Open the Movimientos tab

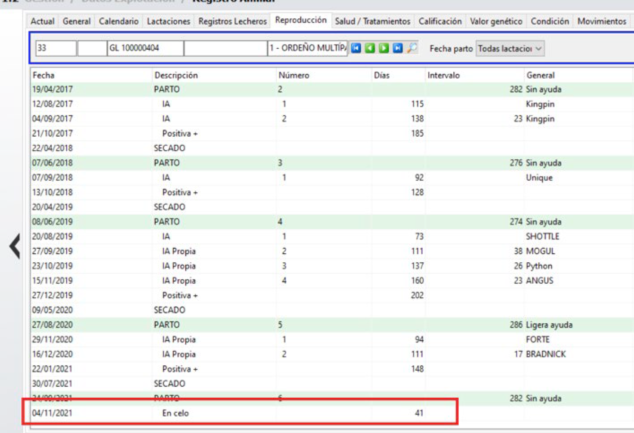(602, 21)
